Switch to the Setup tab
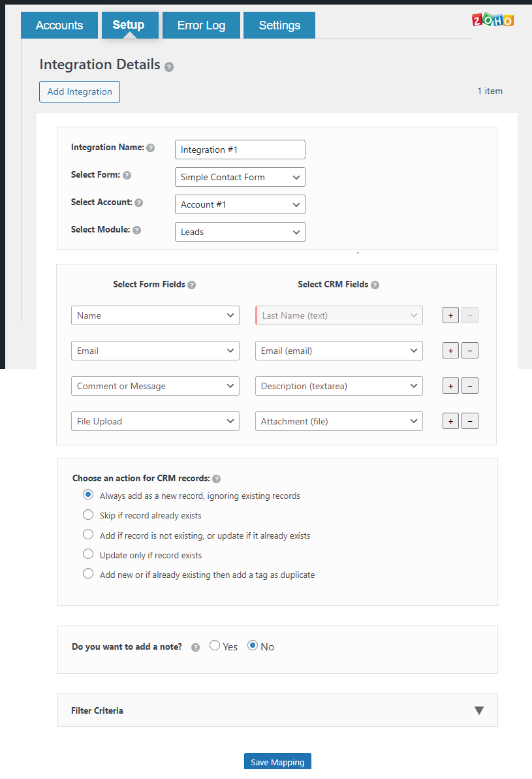Screen dimensions: 532x779 [x=129, y=25]
